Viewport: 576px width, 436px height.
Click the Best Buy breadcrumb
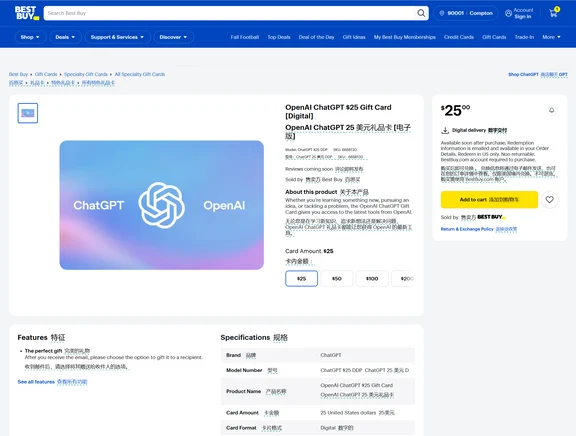pos(18,74)
